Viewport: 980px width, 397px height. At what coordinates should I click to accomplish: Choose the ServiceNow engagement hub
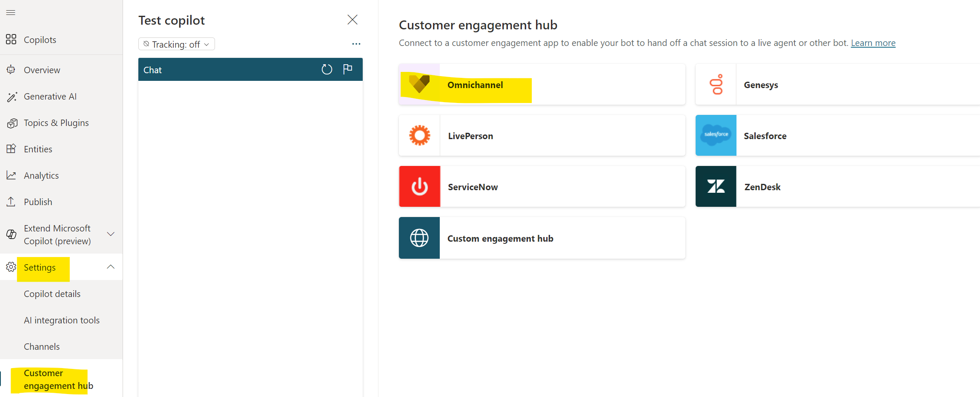(542, 186)
